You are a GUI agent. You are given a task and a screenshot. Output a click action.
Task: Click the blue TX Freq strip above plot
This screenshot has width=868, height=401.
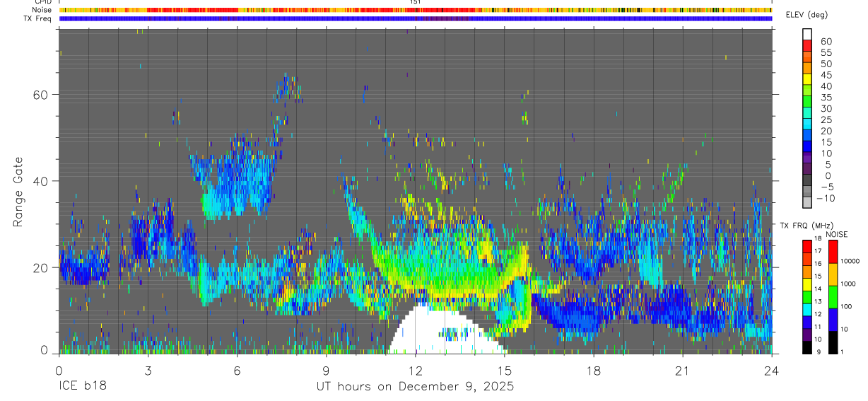pyautogui.click(x=416, y=18)
